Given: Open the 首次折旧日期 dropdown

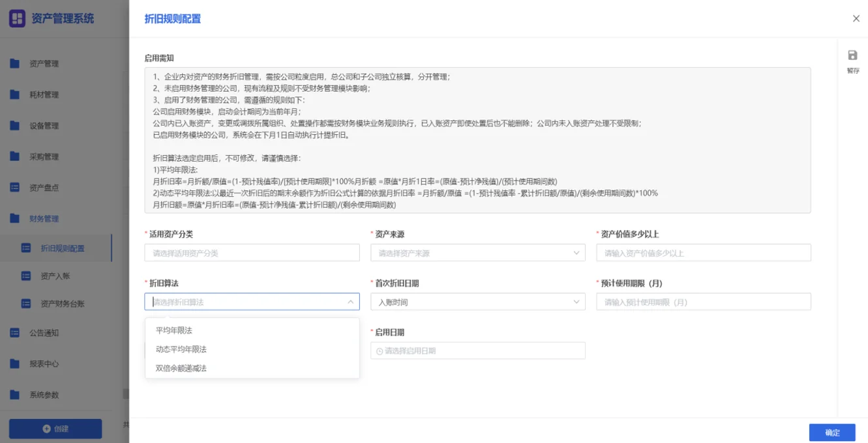Looking at the screenshot, I should point(477,302).
